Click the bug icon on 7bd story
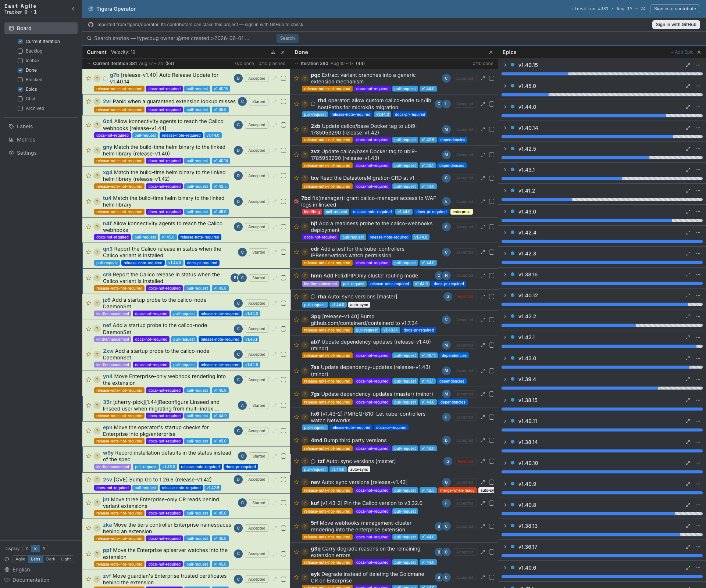706x588 pixels. click(x=296, y=201)
